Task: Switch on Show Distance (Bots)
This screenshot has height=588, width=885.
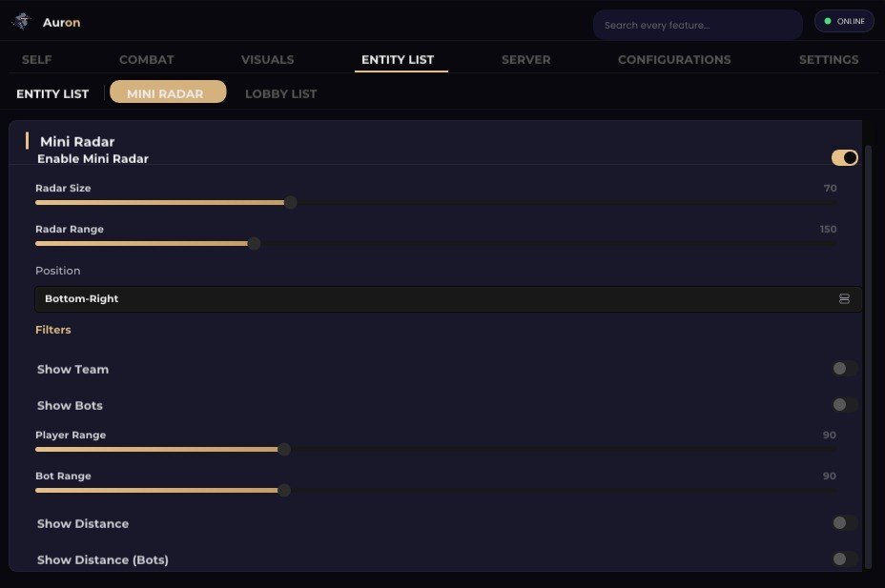Action: click(844, 559)
